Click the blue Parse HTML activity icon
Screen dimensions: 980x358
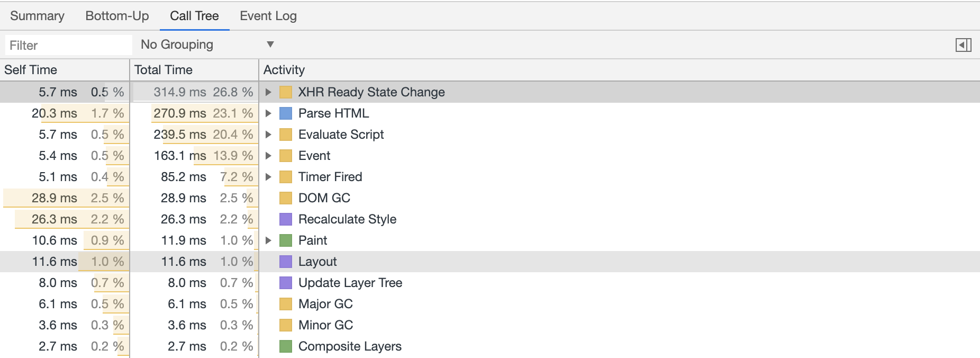pyautogui.click(x=286, y=113)
